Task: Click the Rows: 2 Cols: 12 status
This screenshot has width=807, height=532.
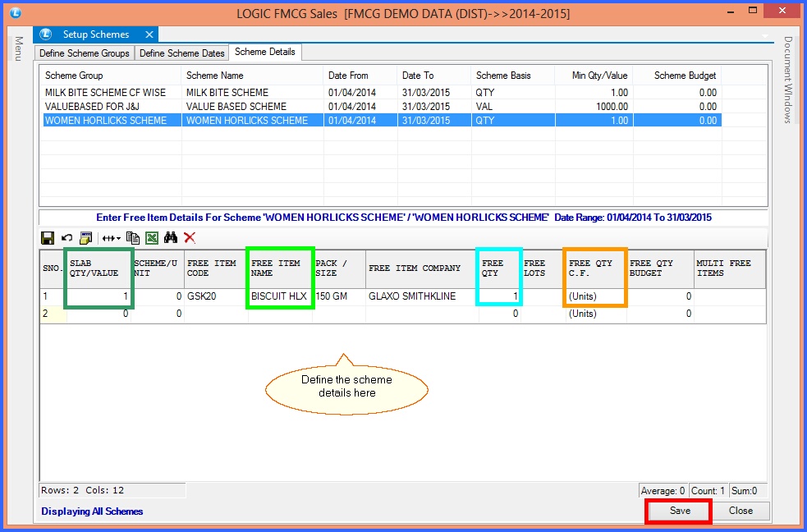Action: click(x=112, y=490)
